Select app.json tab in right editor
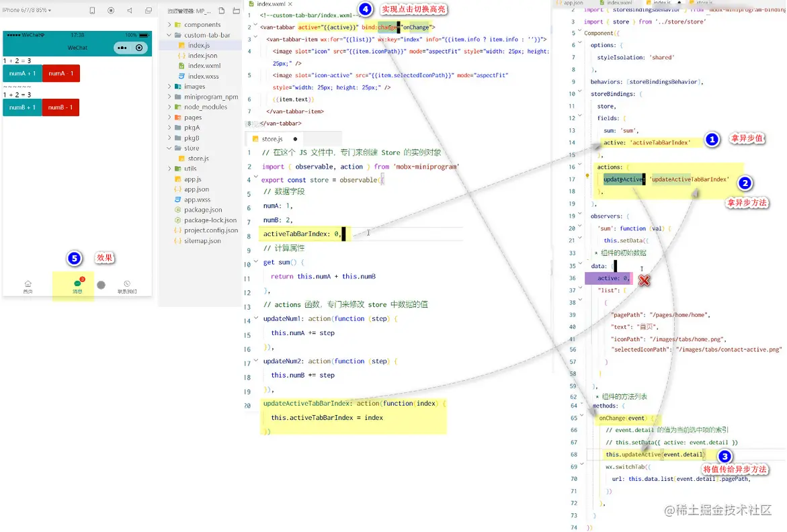Image resolution: width=787 pixels, height=532 pixels. (x=572, y=3)
